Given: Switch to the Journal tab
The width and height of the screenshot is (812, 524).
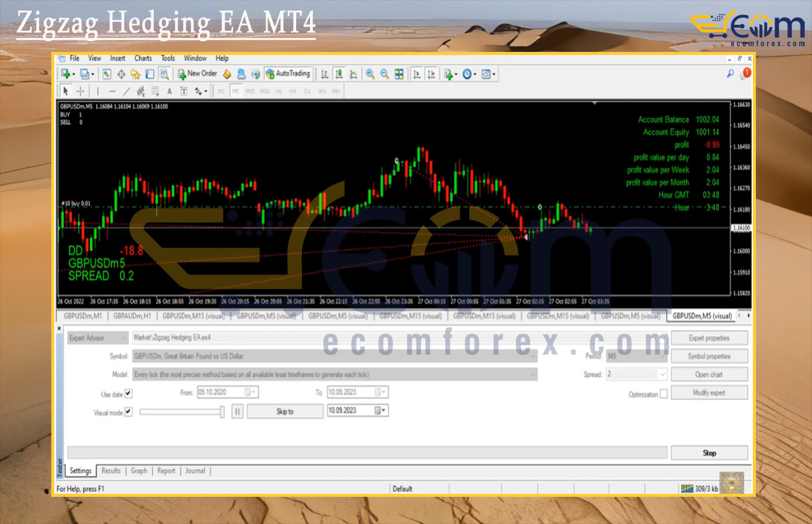Looking at the screenshot, I should [x=195, y=471].
